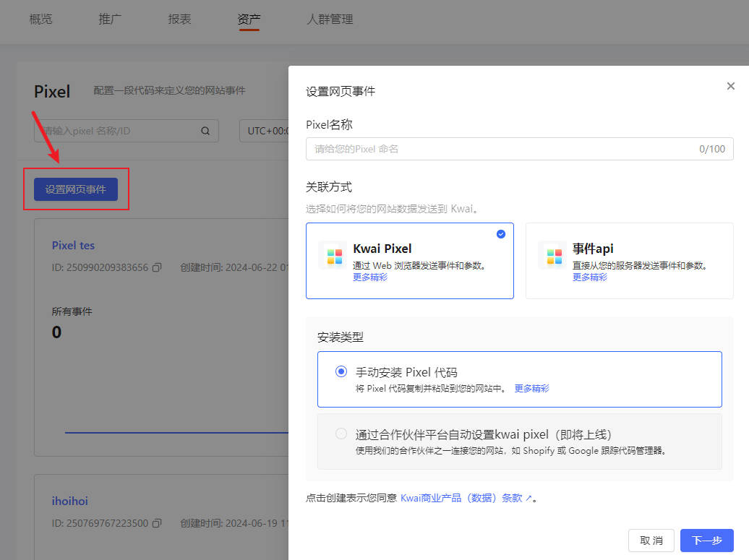The image size is (749, 560).
Task: Click the 设置网页事件 blue button
Action: (x=76, y=189)
